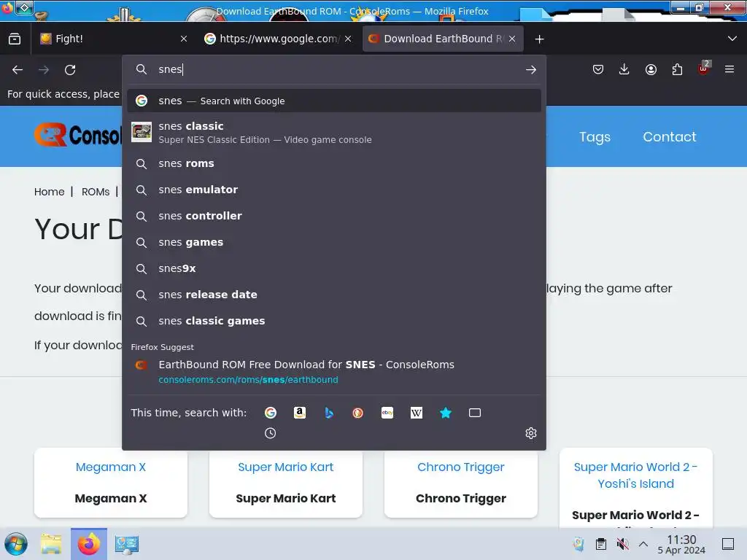Click the Go arrow in address bar

(x=531, y=69)
